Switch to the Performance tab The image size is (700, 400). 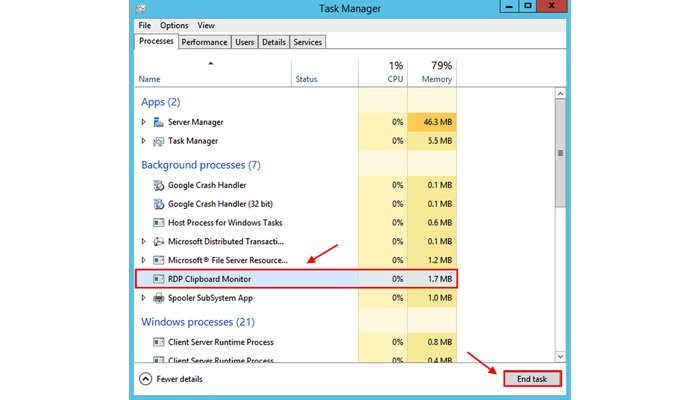click(204, 42)
